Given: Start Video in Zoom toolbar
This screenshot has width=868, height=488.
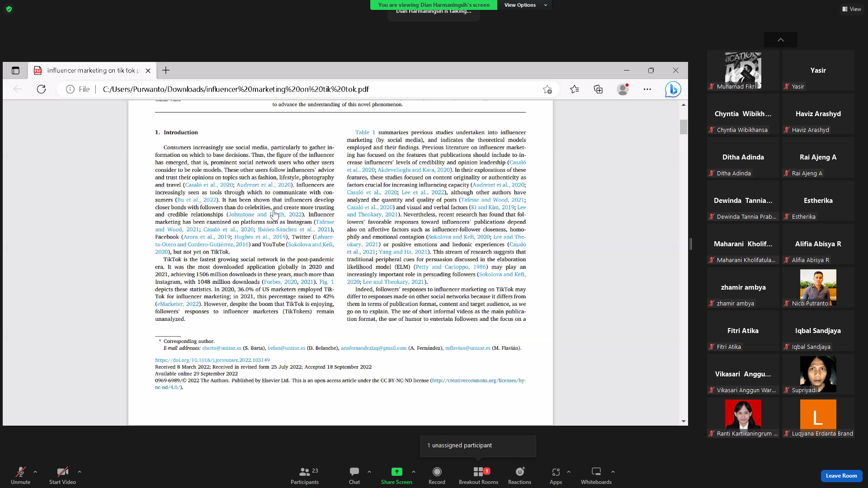Looking at the screenshot, I should pyautogui.click(x=62, y=475).
